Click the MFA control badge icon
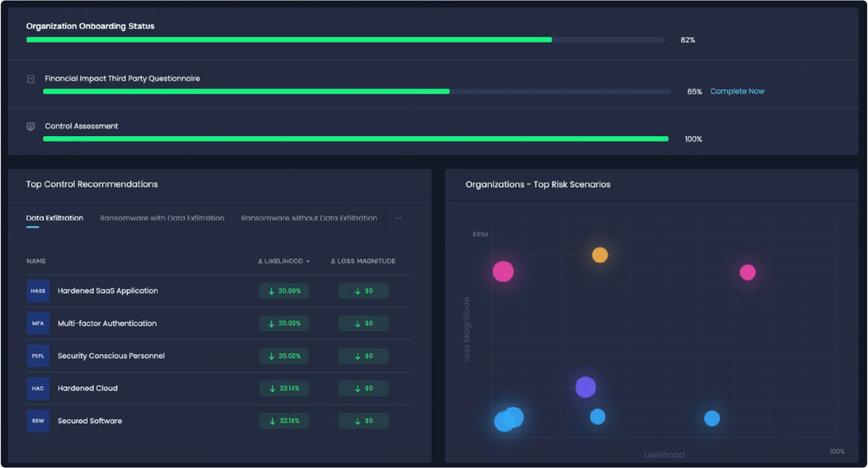868x468 pixels. pyautogui.click(x=38, y=323)
